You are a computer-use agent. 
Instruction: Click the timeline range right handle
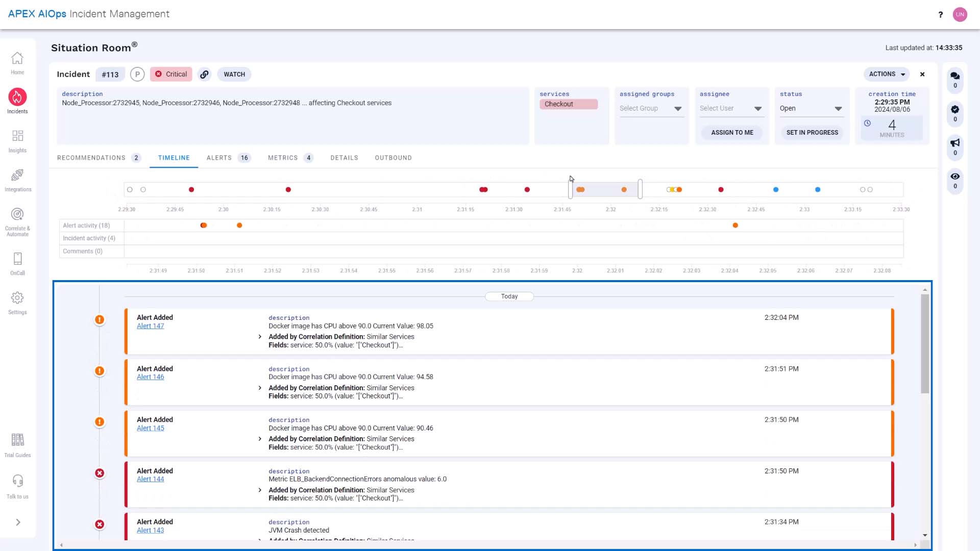tap(640, 189)
